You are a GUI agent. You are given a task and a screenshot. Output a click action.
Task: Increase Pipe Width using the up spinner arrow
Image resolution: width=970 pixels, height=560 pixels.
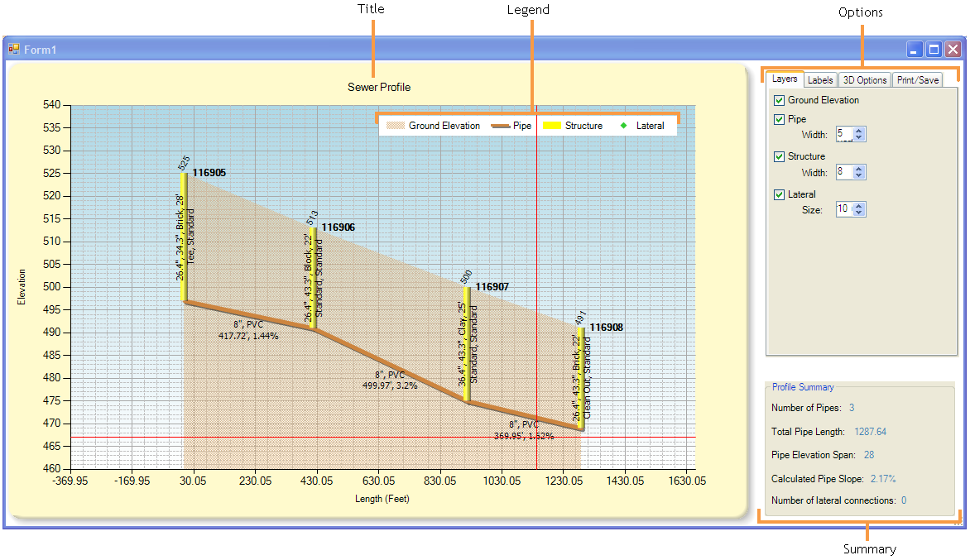(859, 130)
